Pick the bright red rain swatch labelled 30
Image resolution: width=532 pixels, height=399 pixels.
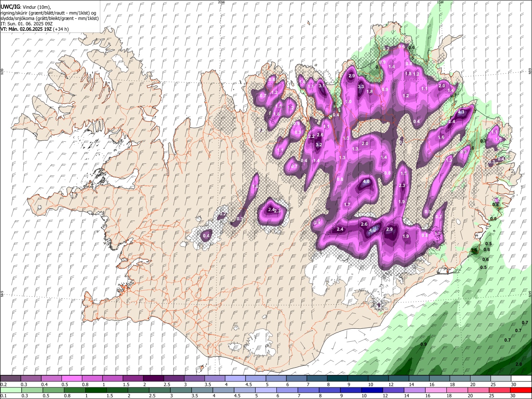pos(521,390)
